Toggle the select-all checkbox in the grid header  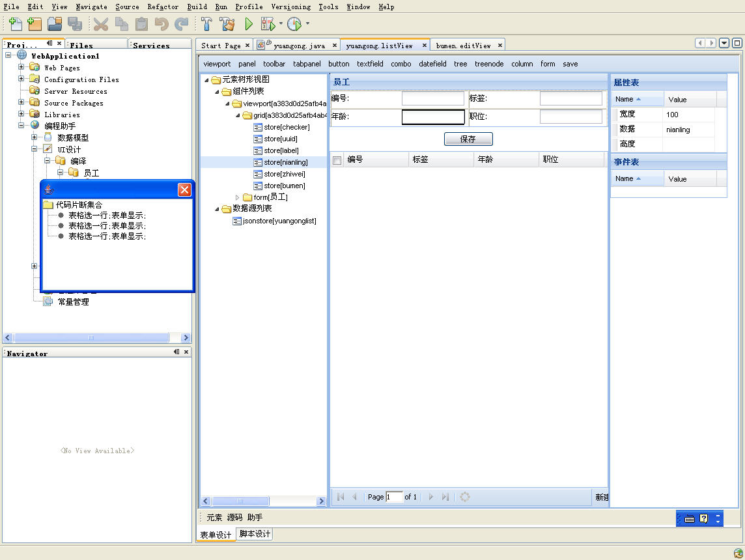(x=336, y=159)
